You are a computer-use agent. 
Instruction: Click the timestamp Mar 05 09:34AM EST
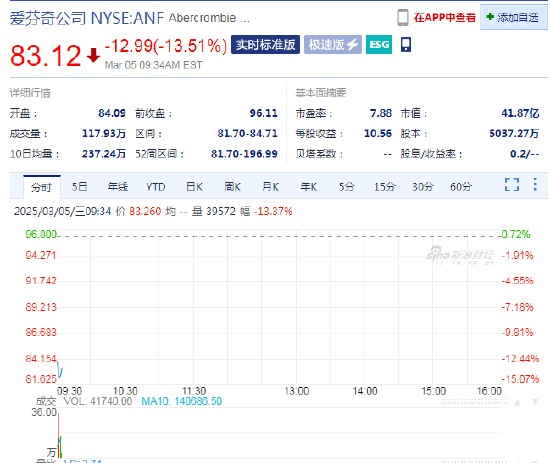tap(153, 65)
